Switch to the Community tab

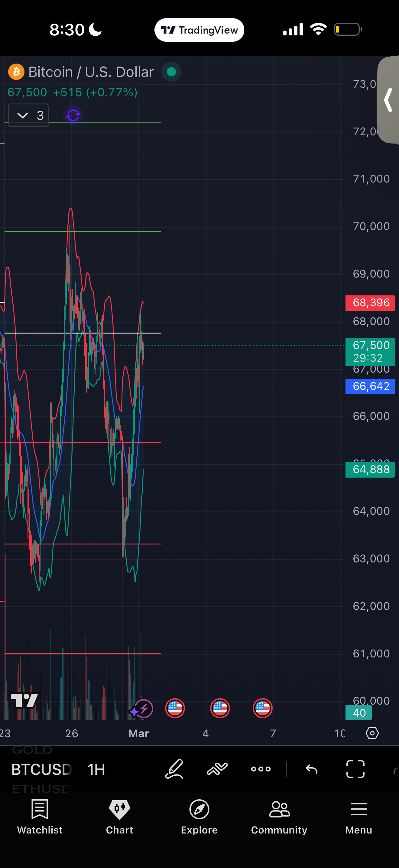click(279, 817)
